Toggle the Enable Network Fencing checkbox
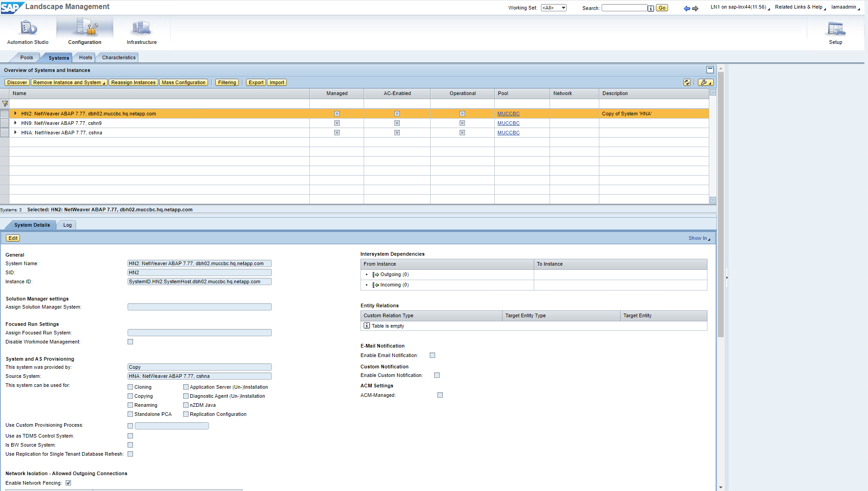This screenshot has width=868, height=491. click(68, 483)
